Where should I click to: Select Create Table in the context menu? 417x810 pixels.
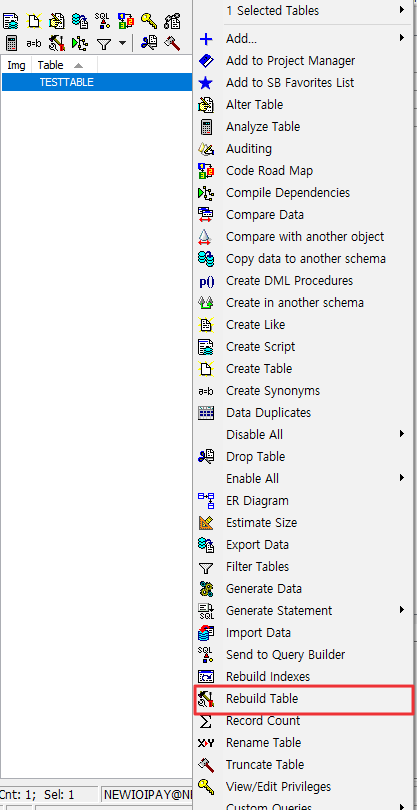pos(303,369)
